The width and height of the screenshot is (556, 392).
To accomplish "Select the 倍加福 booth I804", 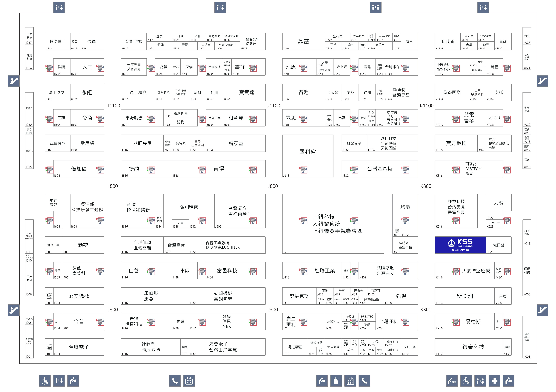I will [79, 169].
